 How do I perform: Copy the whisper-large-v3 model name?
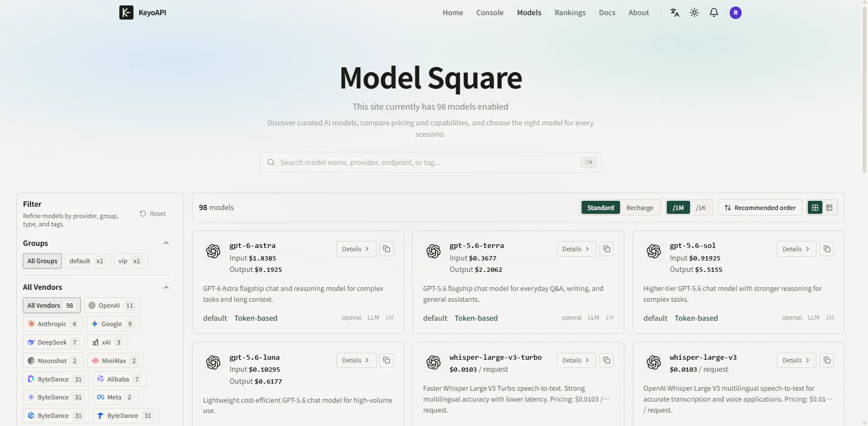[827, 360]
